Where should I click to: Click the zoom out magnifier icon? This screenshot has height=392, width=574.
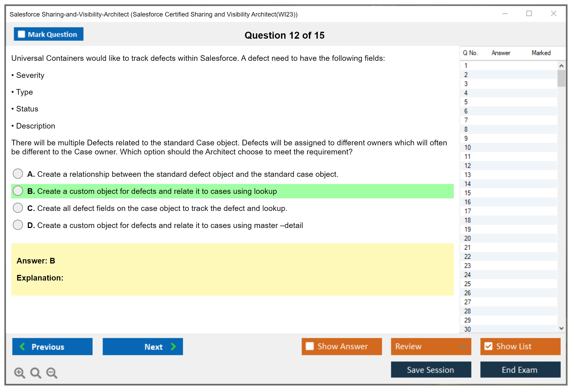pyautogui.click(x=52, y=373)
